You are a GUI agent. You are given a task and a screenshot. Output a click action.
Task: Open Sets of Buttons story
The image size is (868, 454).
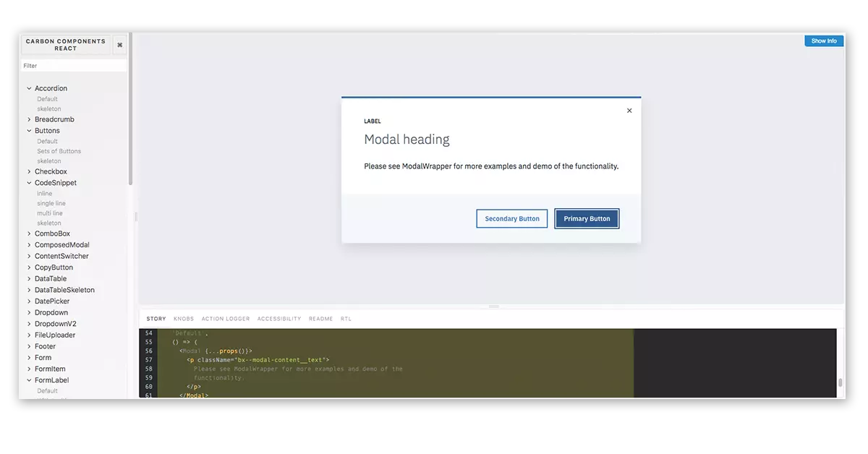coord(59,151)
